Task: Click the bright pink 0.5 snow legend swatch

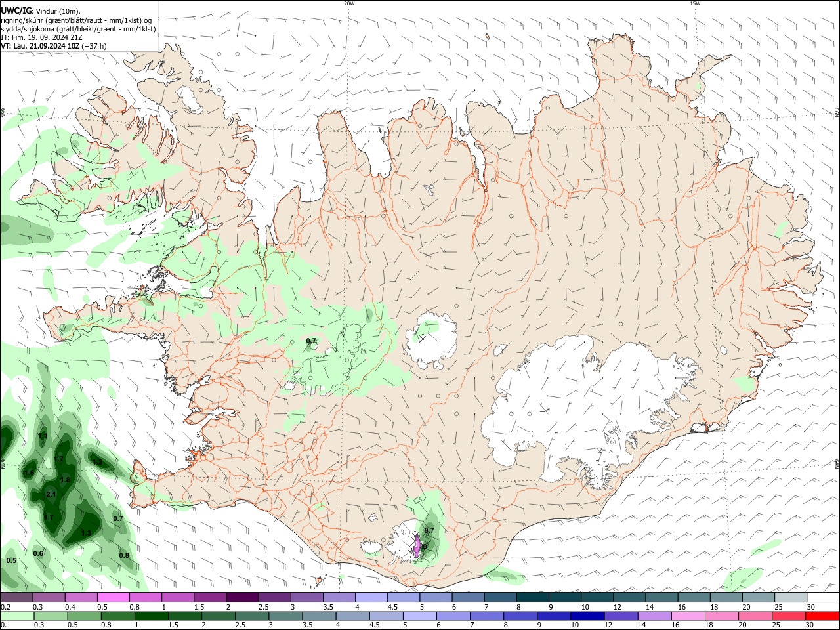Action: coord(113,597)
